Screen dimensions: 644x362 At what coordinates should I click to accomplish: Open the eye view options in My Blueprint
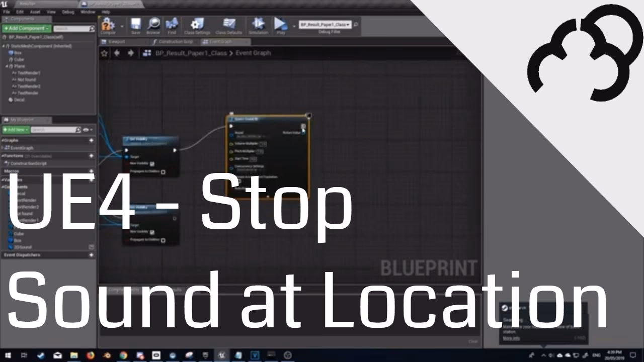point(87,130)
